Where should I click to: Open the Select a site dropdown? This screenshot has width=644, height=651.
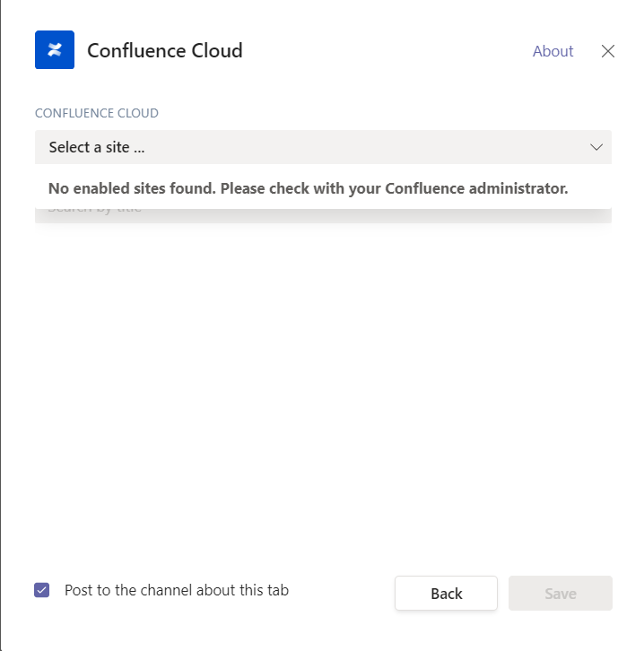pyautogui.click(x=323, y=147)
